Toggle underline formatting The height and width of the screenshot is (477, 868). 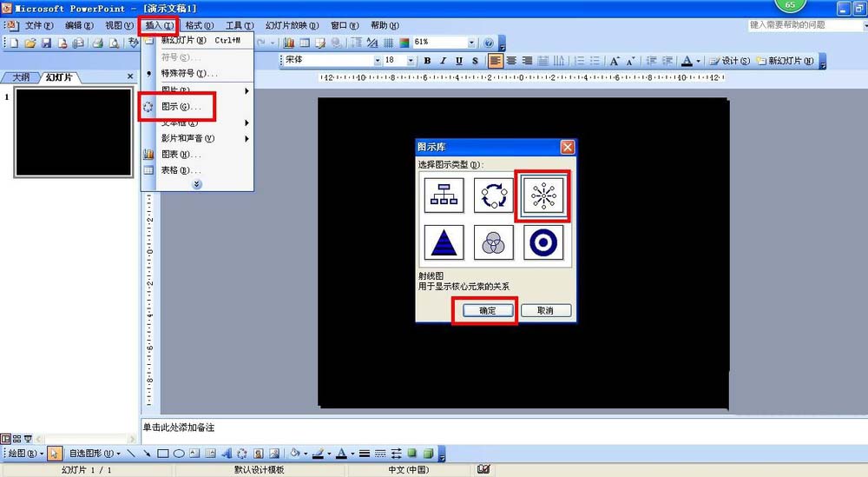[459, 61]
